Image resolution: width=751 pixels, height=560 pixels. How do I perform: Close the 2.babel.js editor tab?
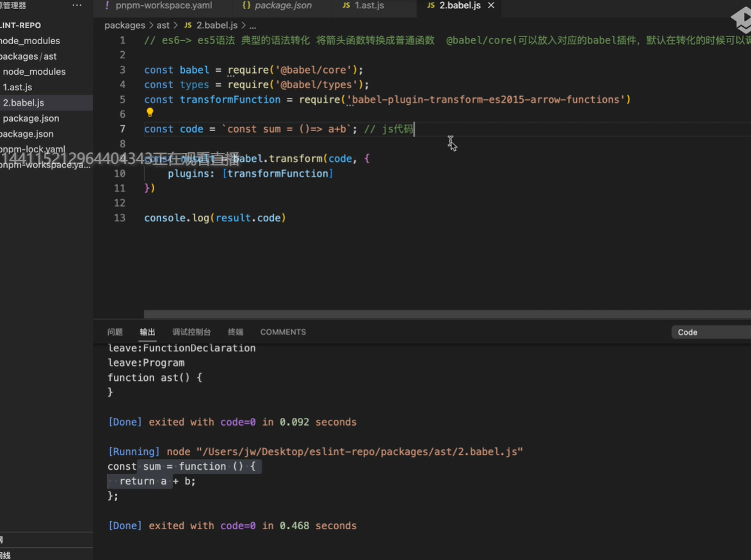(x=491, y=6)
